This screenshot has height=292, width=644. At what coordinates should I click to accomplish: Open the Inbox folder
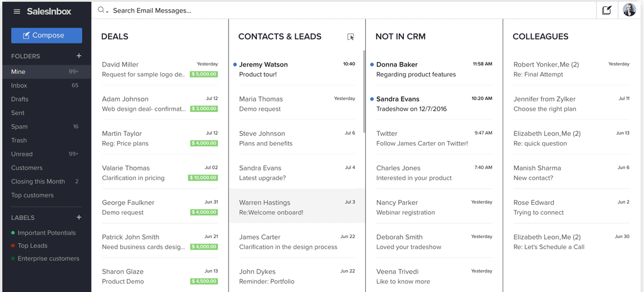[x=20, y=85]
